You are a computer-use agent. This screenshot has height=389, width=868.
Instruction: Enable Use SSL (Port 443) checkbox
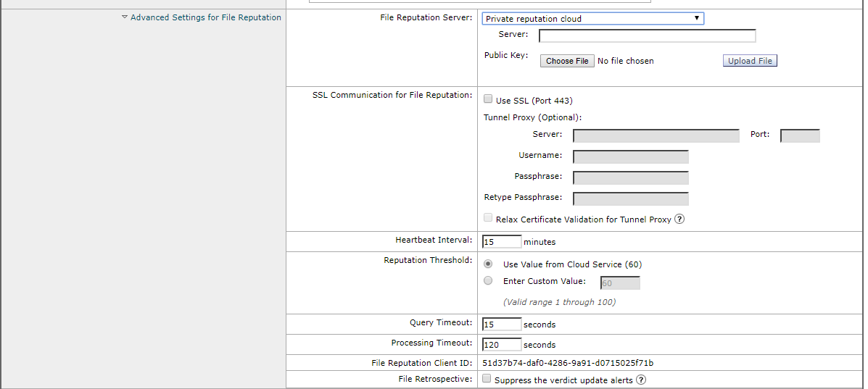click(488, 99)
